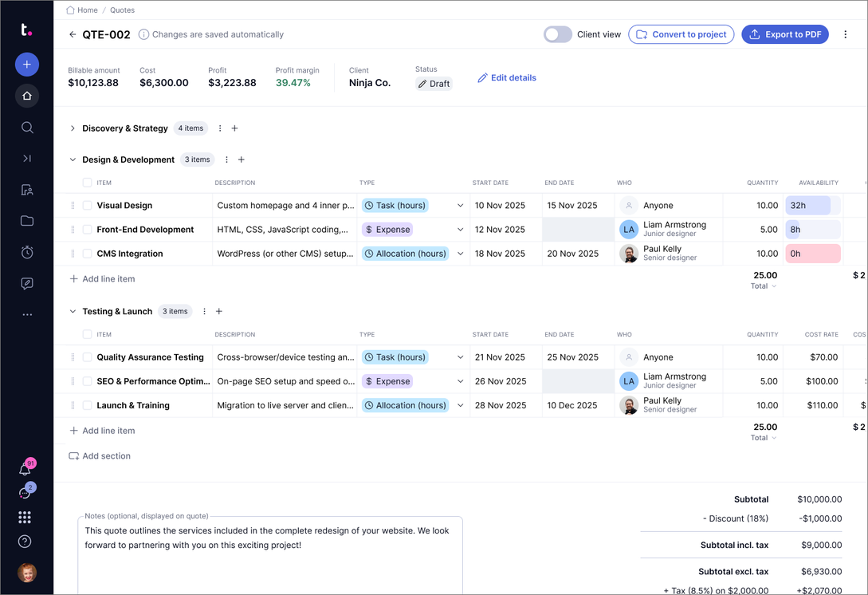Image resolution: width=868 pixels, height=595 pixels.
Task: Go to Home in the breadcrumb
Action: [x=87, y=10]
